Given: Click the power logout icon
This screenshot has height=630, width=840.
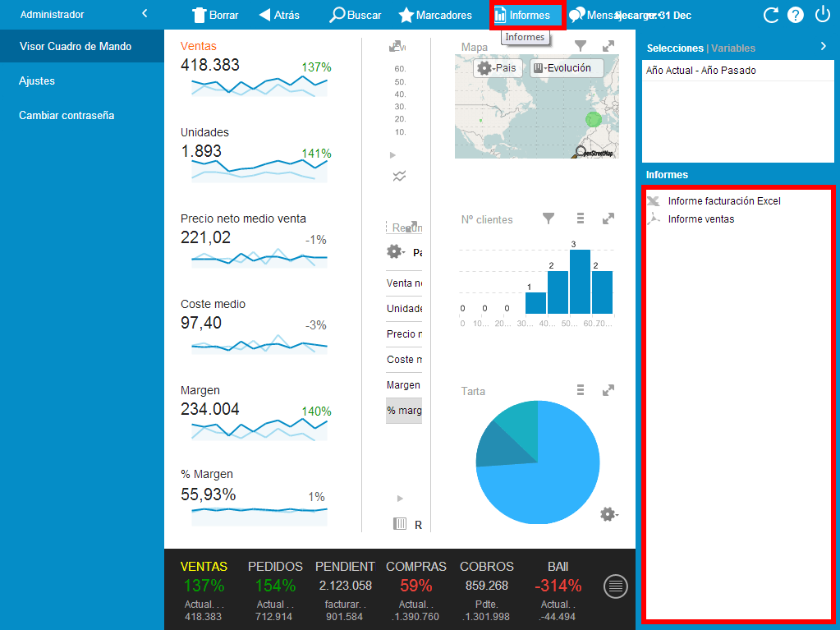Looking at the screenshot, I should point(823,15).
